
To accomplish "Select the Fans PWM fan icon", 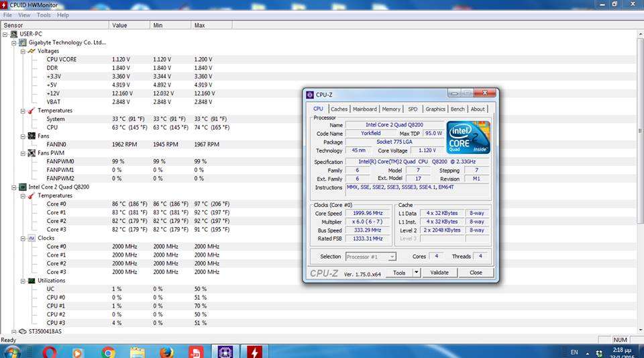I will [31, 153].
